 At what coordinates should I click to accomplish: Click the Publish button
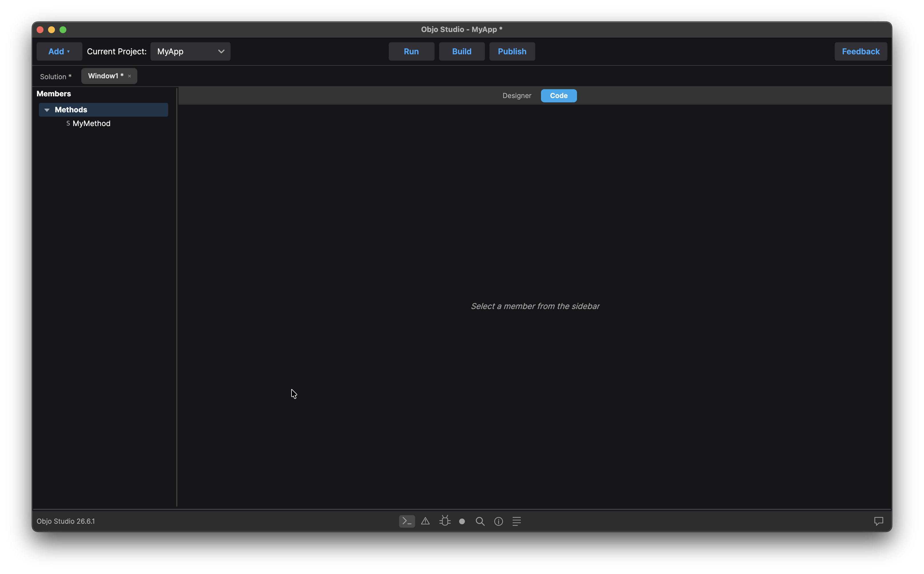pyautogui.click(x=512, y=51)
